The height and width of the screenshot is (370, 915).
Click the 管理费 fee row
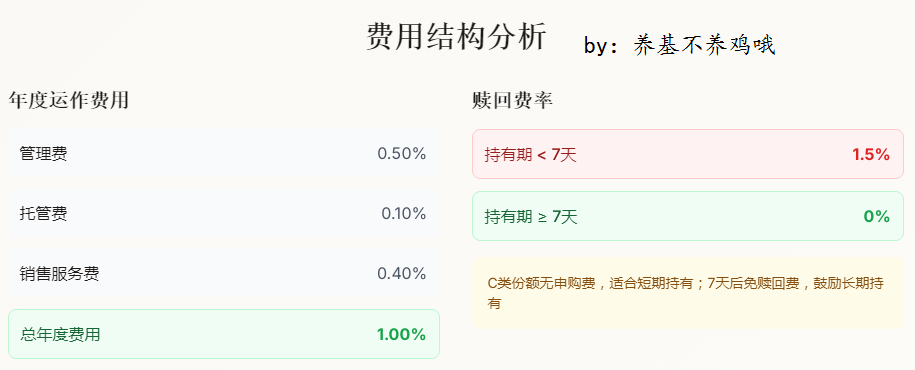point(223,154)
